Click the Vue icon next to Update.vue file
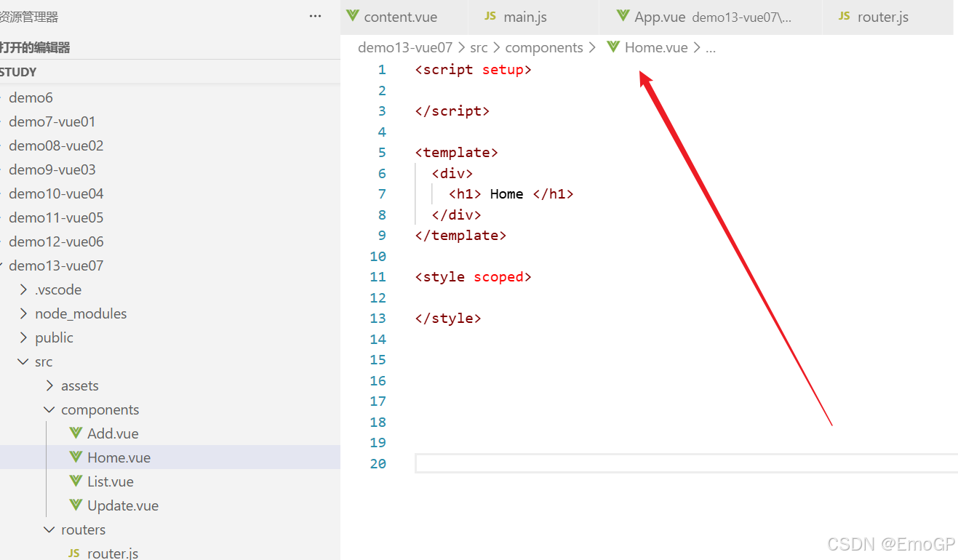The width and height of the screenshot is (958, 560). click(76, 505)
